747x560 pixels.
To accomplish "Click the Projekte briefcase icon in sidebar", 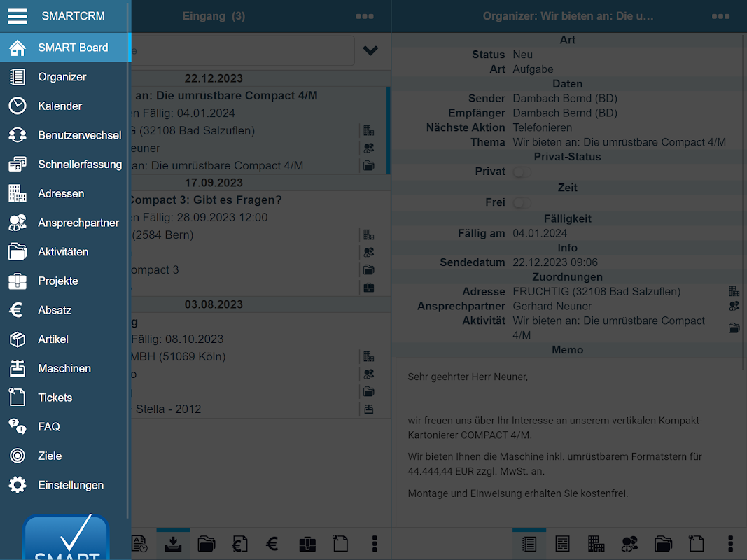I will [18, 281].
